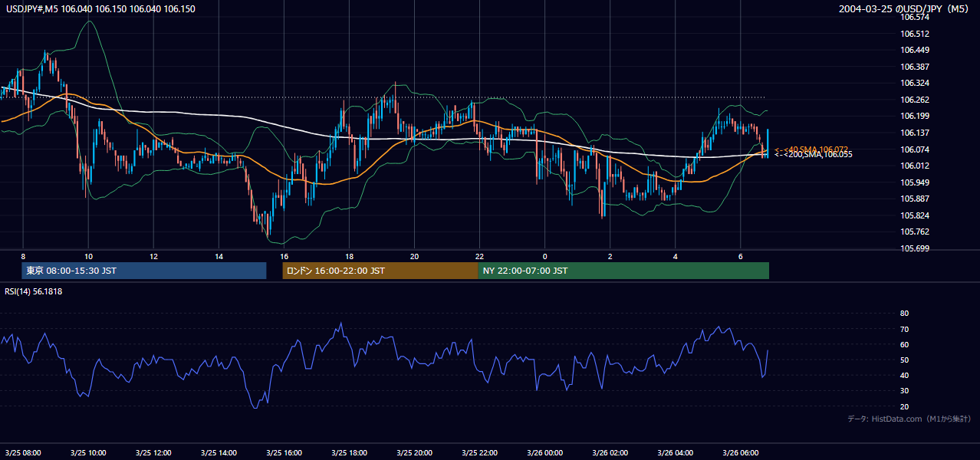Click price axis value 106.324
Screen dimensions: 980x460
coord(916,83)
